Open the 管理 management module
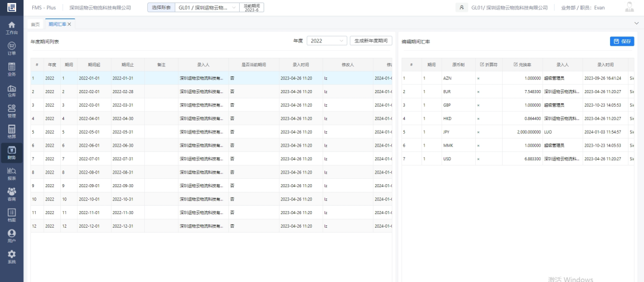The height and width of the screenshot is (282, 644). 11,111
